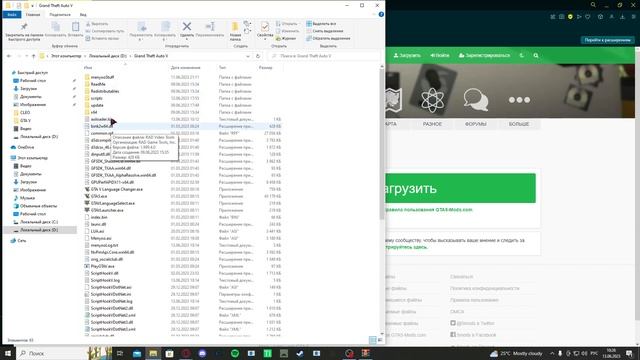
Task: Open GTA5-Mods.com usage rules link
Action: click(x=429, y=210)
